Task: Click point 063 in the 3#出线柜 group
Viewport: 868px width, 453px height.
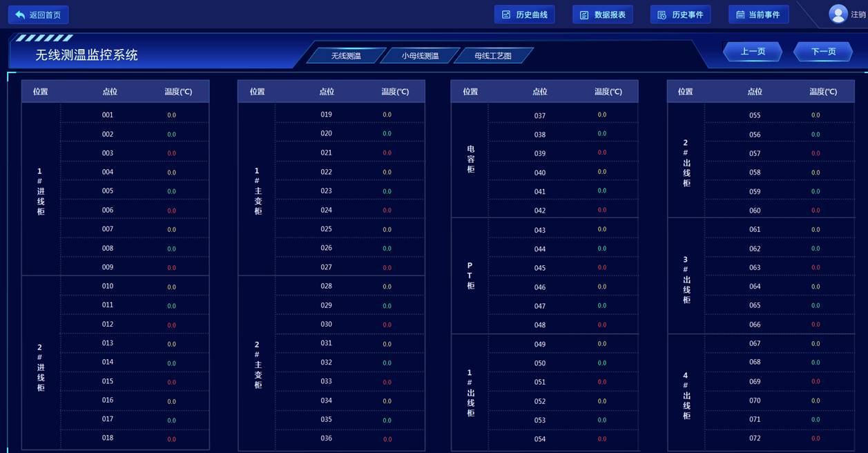Action: (755, 267)
